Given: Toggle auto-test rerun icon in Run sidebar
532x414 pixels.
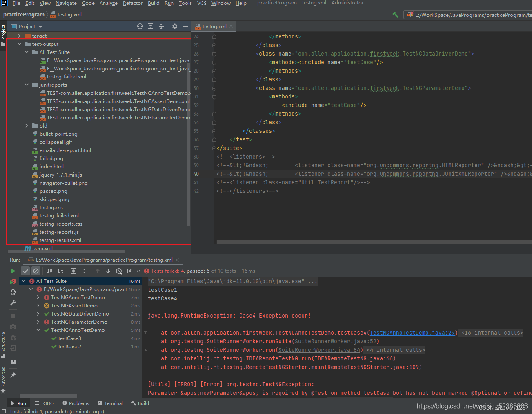Looking at the screenshot, I should tap(13, 292).
